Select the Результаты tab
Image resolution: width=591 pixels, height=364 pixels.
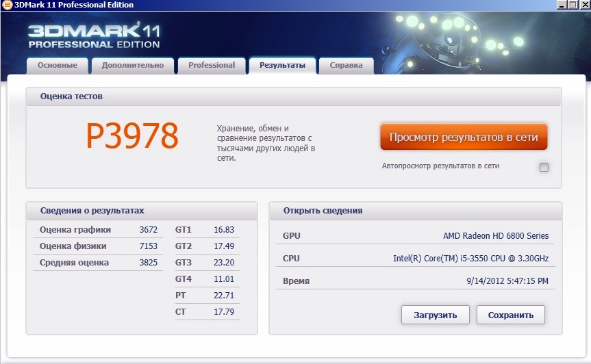282,65
